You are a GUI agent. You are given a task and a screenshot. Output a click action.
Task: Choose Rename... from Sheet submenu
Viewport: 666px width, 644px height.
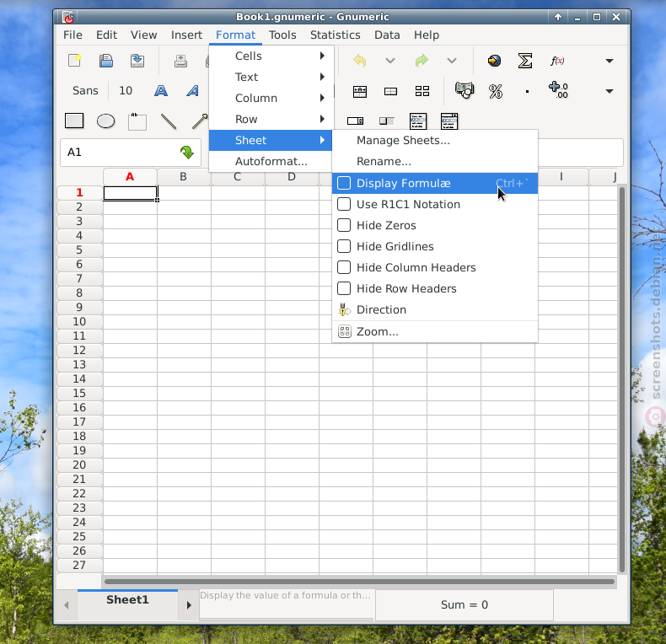[x=435, y=162]
